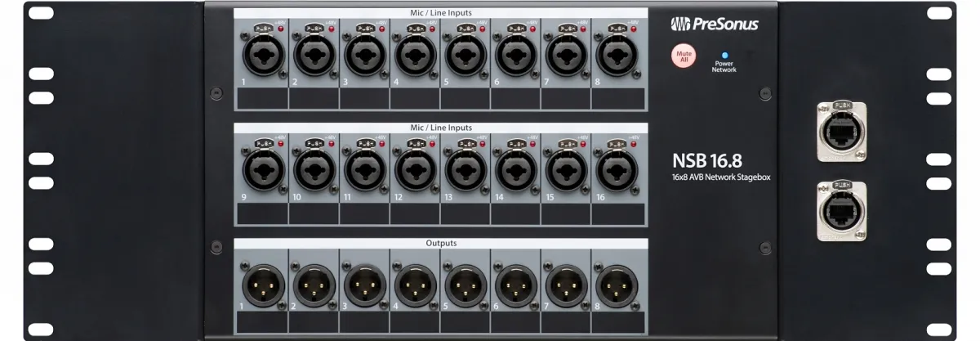
Task: Toggle the +48V LED above input 1
Action: [282, 29]
